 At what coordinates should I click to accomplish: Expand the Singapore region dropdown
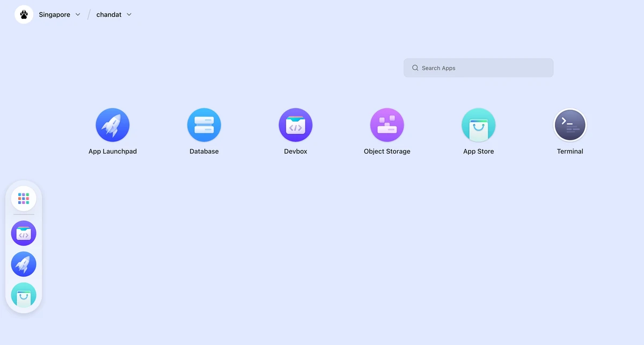60,15
